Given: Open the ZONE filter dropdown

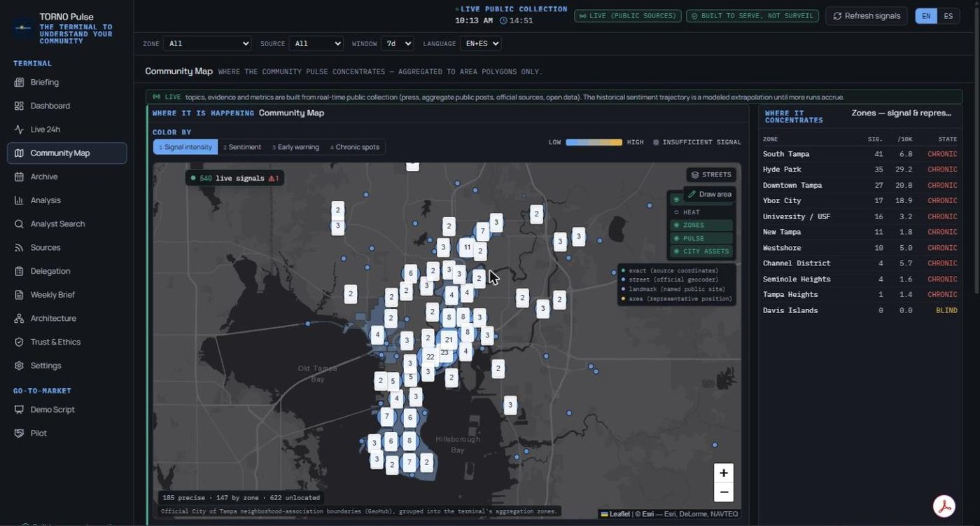Looking at the screenshot, I should coord(207,43).
